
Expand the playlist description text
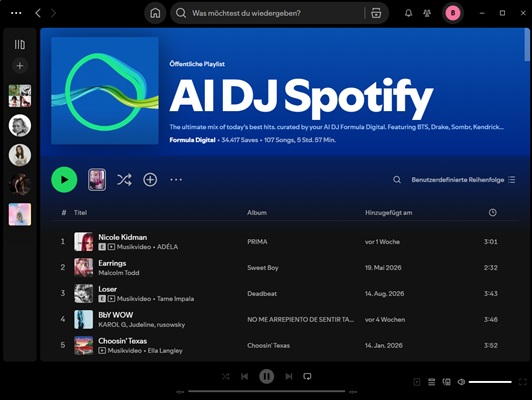[x=336, y=127]
